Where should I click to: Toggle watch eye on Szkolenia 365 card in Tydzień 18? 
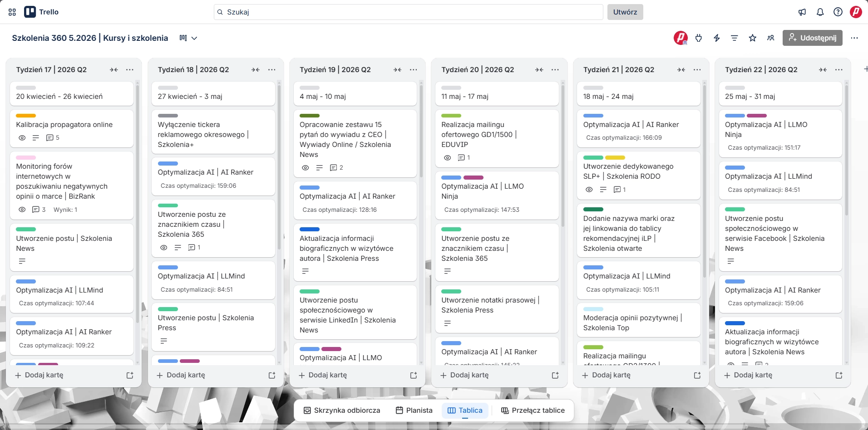coord(164,248)
